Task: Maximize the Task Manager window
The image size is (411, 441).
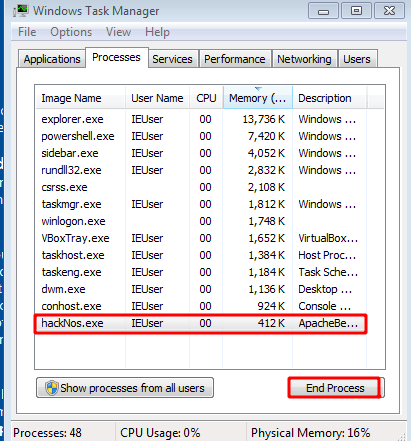Action: tap(356, 11)
